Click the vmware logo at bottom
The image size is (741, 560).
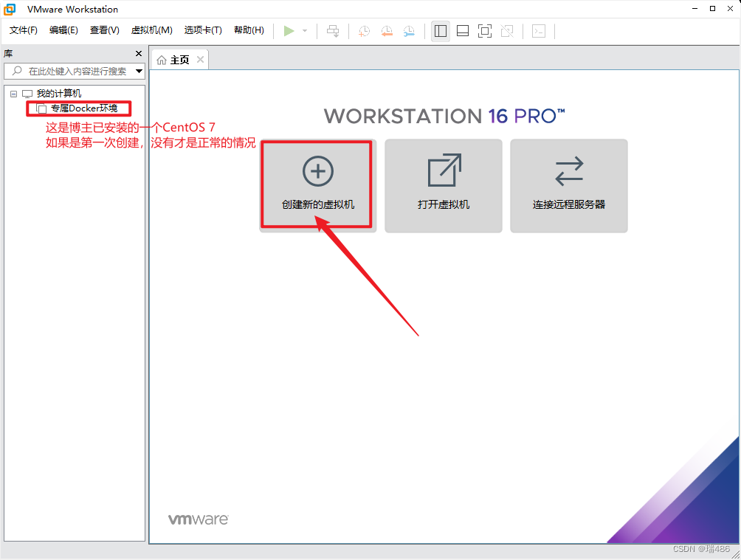(198, 519)
